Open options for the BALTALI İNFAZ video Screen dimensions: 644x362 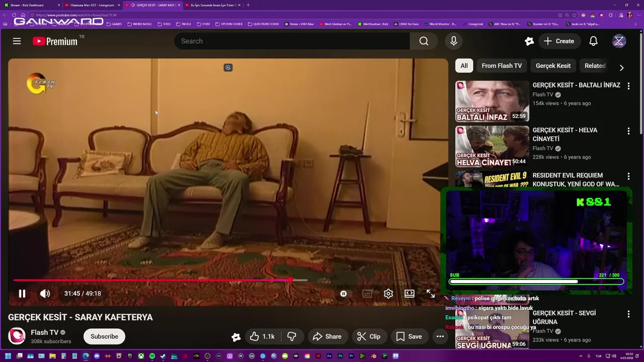(x=628, y=86)
